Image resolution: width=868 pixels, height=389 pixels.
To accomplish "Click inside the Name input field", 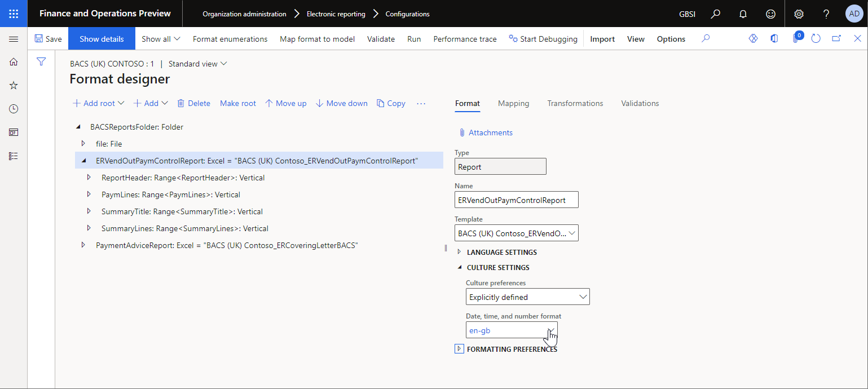I will coord(515,199).
